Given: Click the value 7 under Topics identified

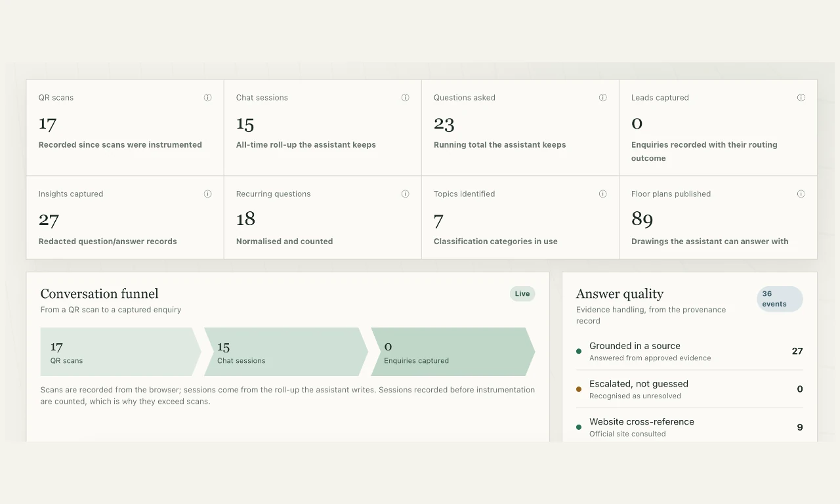Looking at the screenshot, I should coord(438,220).
